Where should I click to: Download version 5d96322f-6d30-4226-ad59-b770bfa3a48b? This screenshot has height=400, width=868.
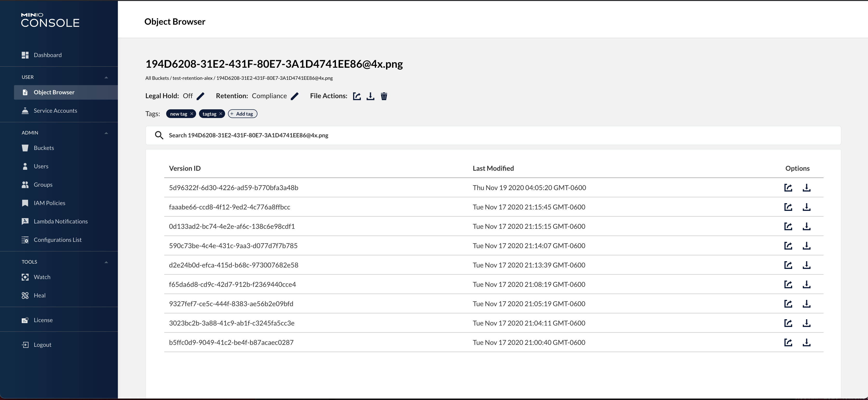pos(806,187)
